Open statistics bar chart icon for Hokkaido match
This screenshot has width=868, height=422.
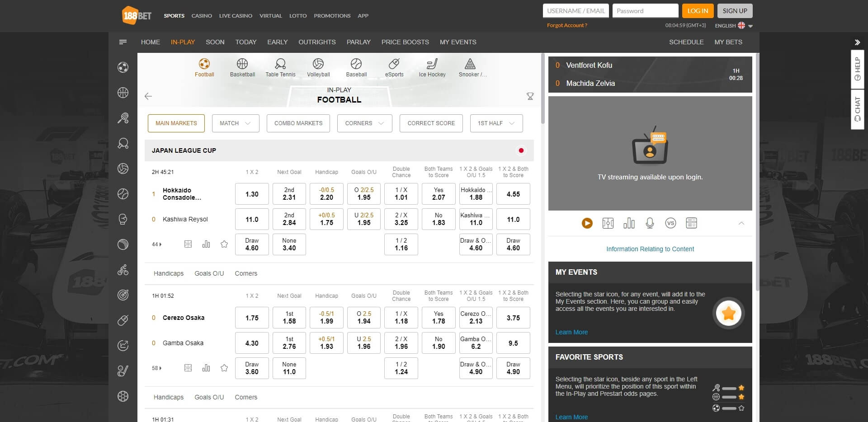coord(206,244)
